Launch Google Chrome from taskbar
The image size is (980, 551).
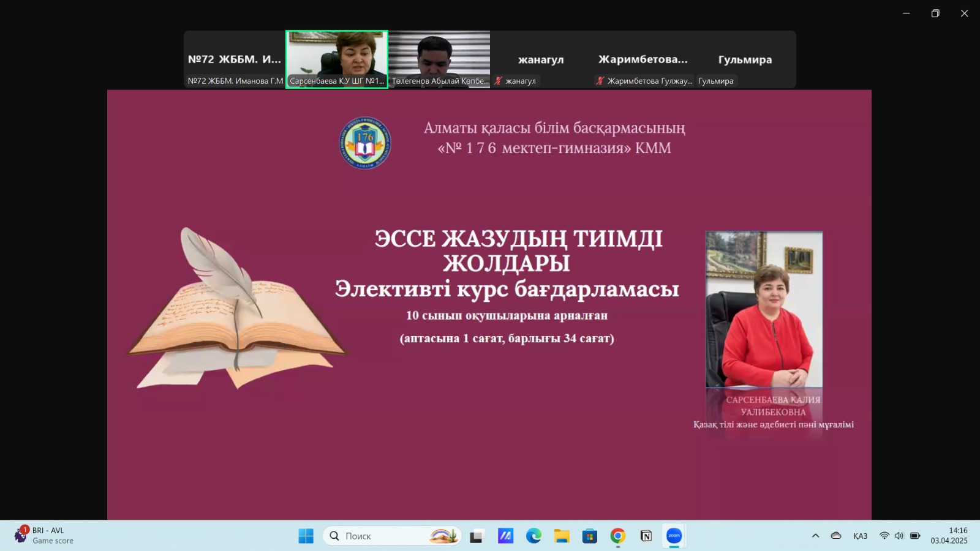tap(617, 536)
